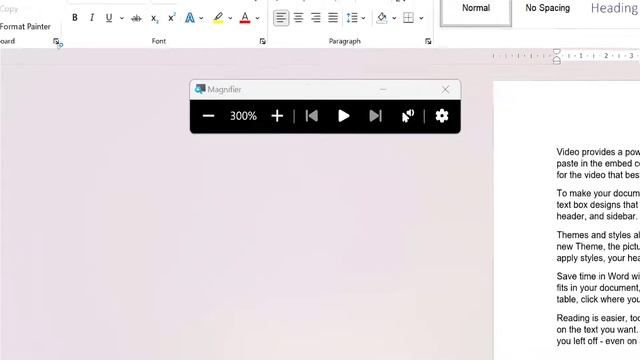
Task: Open Clipboard pane launcher
Action: [56, 41]
